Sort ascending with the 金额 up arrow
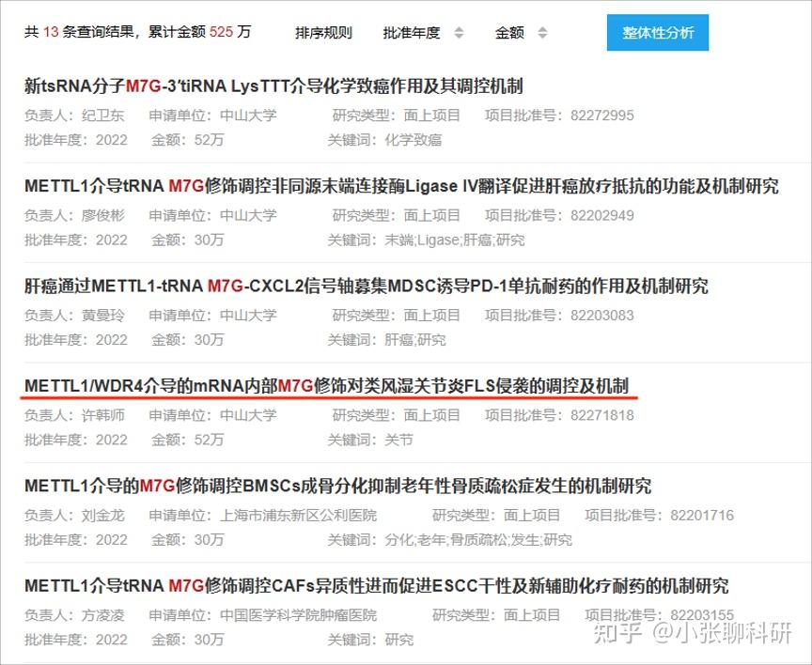Image resolution: width=812 pixels, height=665 pixels. coord(543,27)
